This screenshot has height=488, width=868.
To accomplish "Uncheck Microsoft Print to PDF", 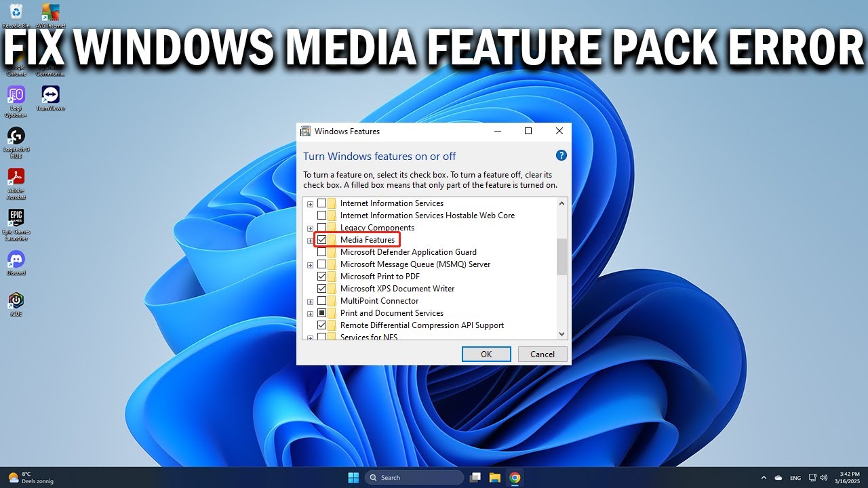I will click(x=321, y=277).
